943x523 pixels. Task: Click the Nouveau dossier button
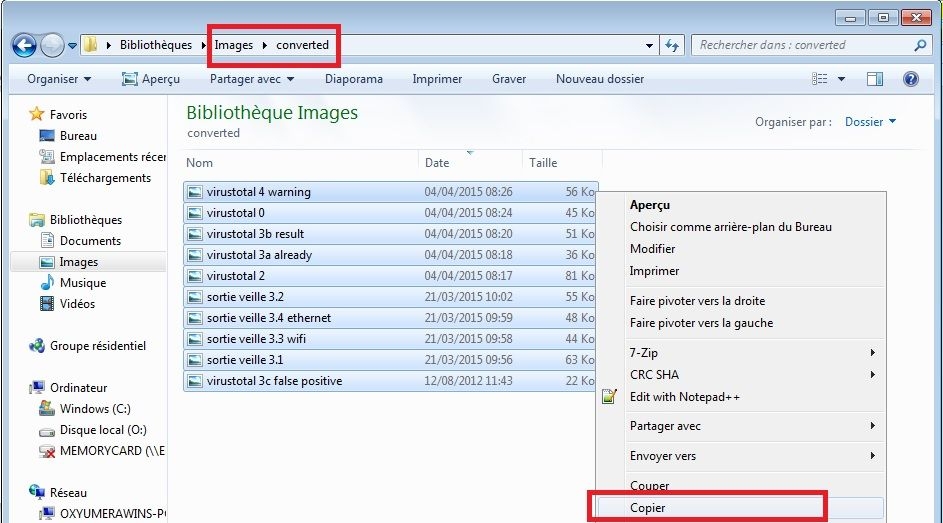(600, 79)
